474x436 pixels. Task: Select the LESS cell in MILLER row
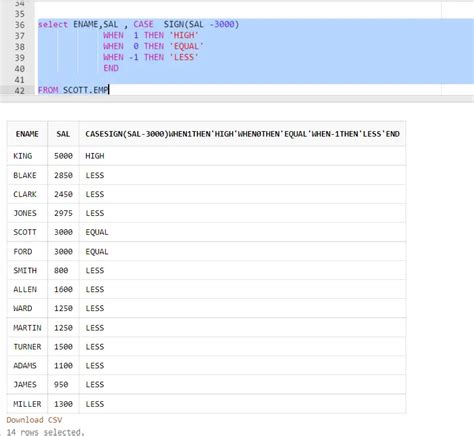(x=242, y=404)
